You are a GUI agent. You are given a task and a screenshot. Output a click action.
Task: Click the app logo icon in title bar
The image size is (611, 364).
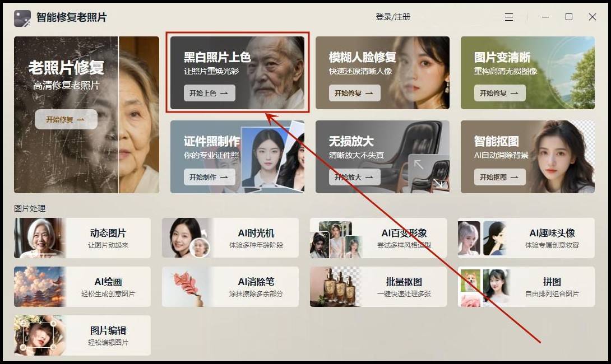(x=22, y=18)
